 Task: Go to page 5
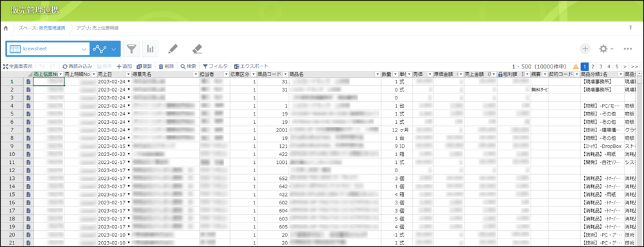click(617, 66)
